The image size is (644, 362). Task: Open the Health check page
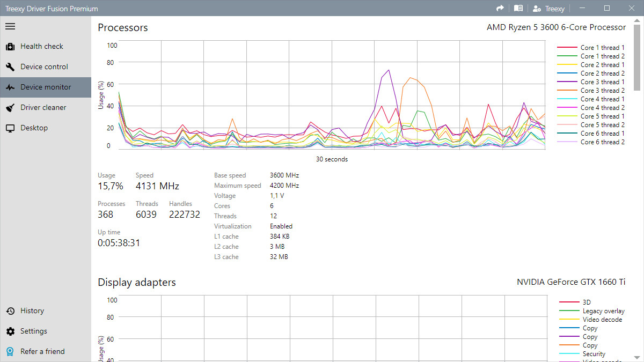coord(42,46)
